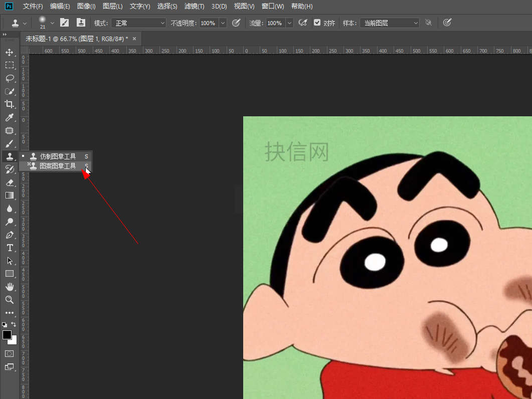This screenshot has width=532, height=399.
Task: Toggle the Clone Source panel
Action: pos(81,23)
